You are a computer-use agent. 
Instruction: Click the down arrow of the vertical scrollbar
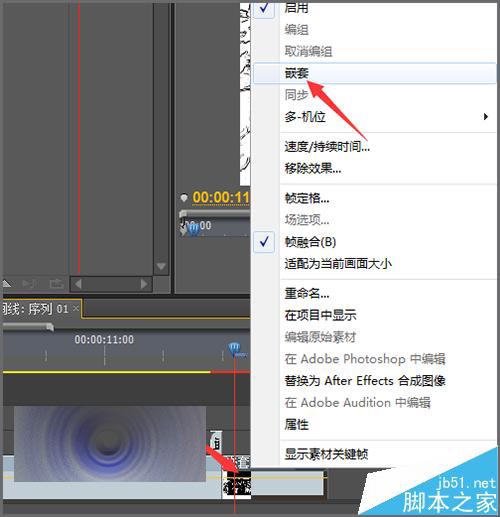(x=161, y=266)
